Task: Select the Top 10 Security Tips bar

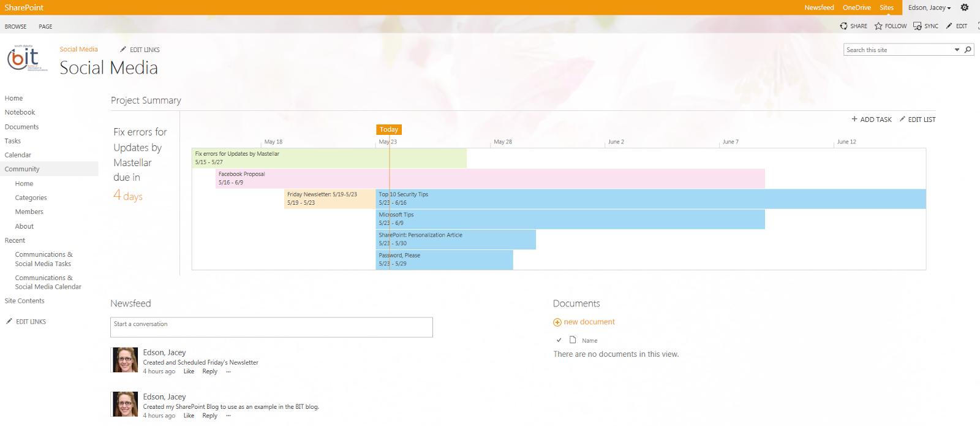Action: (650, 199)
